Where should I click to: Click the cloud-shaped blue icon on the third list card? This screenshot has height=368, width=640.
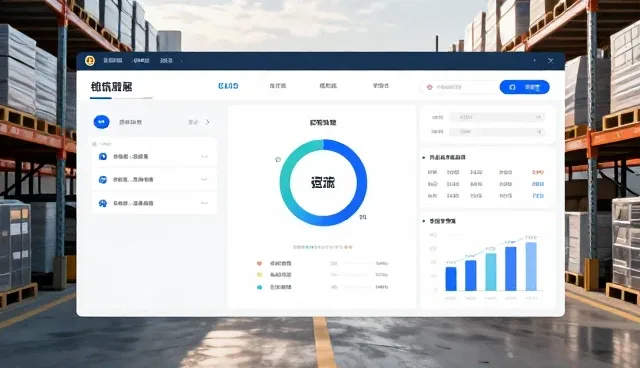(x=103, y=203)
